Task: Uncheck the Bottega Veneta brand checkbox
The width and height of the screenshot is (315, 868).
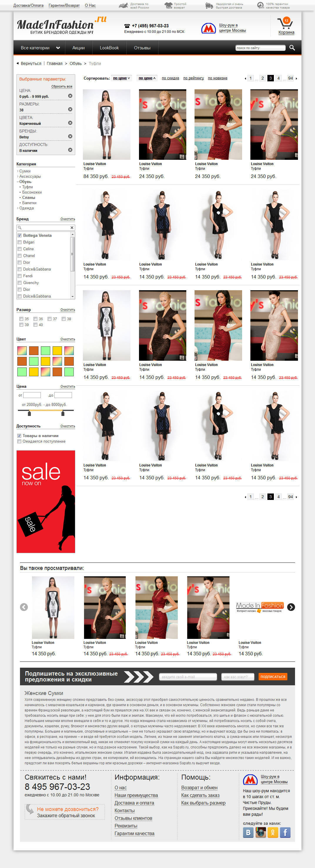Action: (x=19, y=236)
